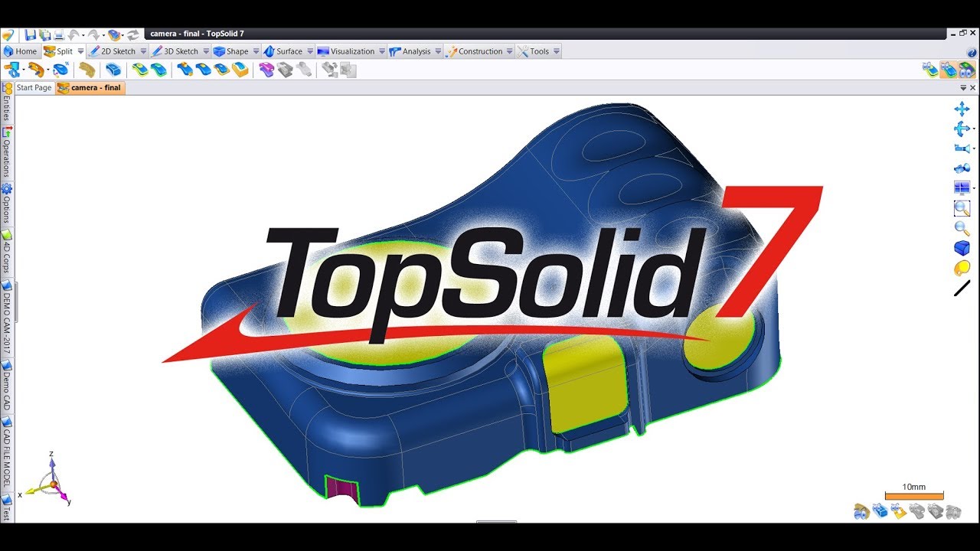
Task: Click the TopSolid application menu icon
Action: [x=8, y=34]
